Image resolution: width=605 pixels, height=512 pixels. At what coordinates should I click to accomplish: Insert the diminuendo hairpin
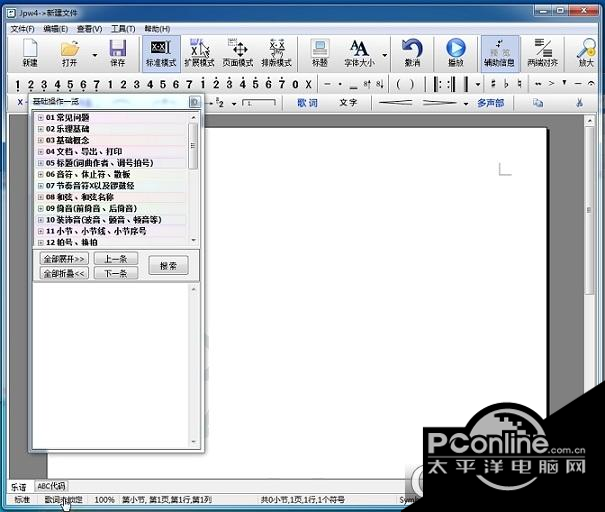pyautogui.click(x=439, y=103)
